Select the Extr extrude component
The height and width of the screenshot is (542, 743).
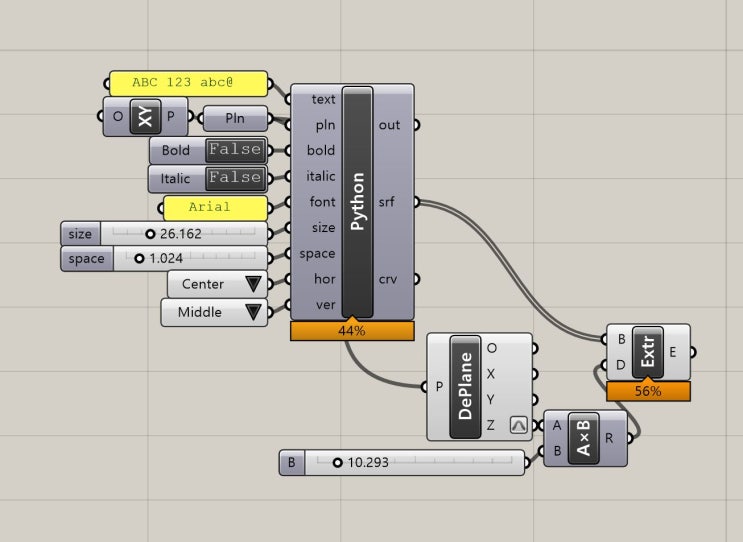pyautogui.click(x=647, y=352)
